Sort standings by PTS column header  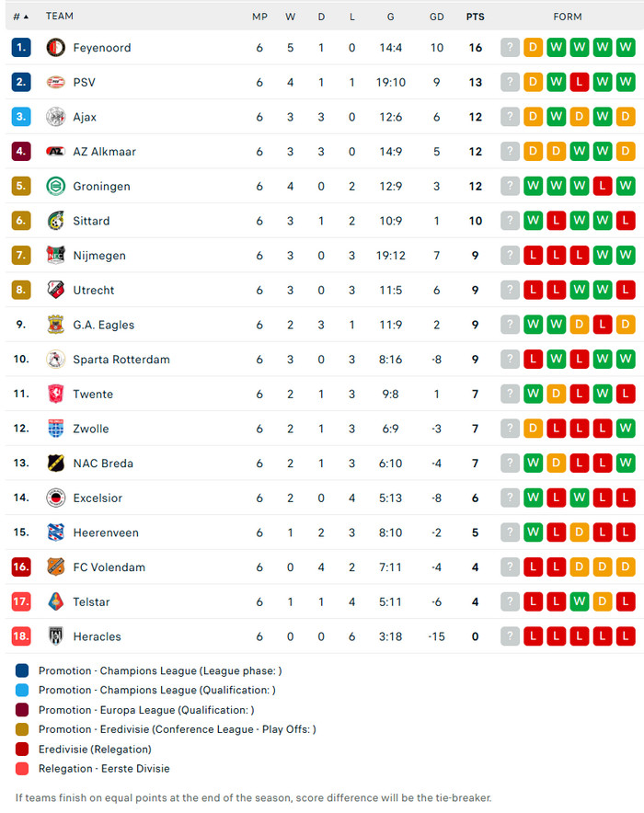pos(475,17)
